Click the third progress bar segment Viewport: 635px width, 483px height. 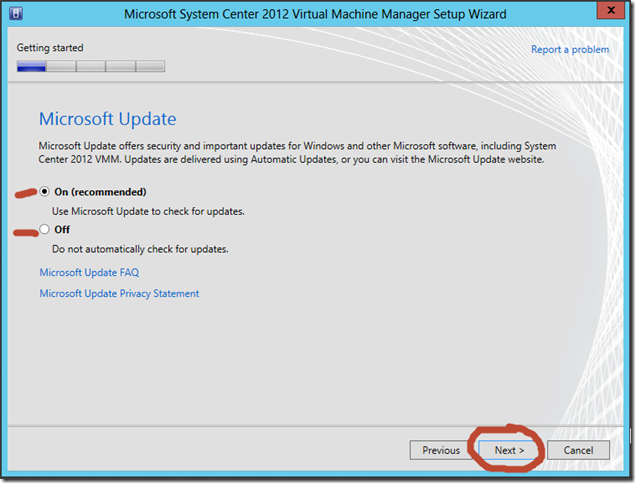point(91,66)
